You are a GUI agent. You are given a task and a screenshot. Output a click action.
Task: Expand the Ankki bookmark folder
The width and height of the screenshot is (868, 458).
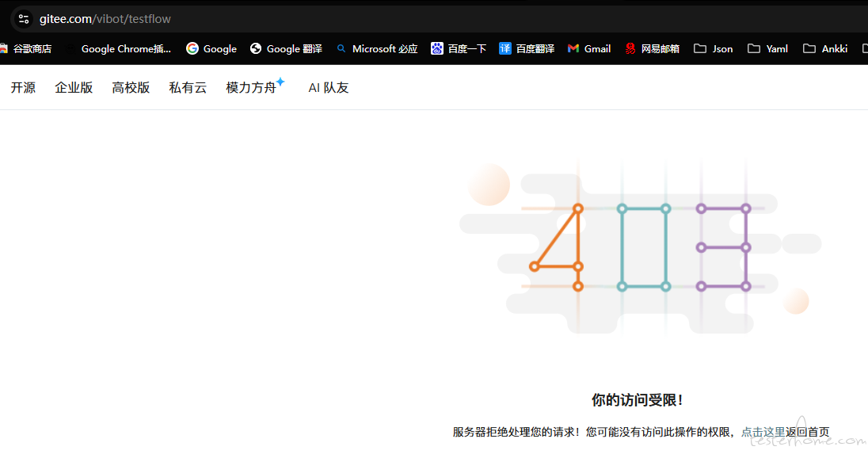[825, 49]
